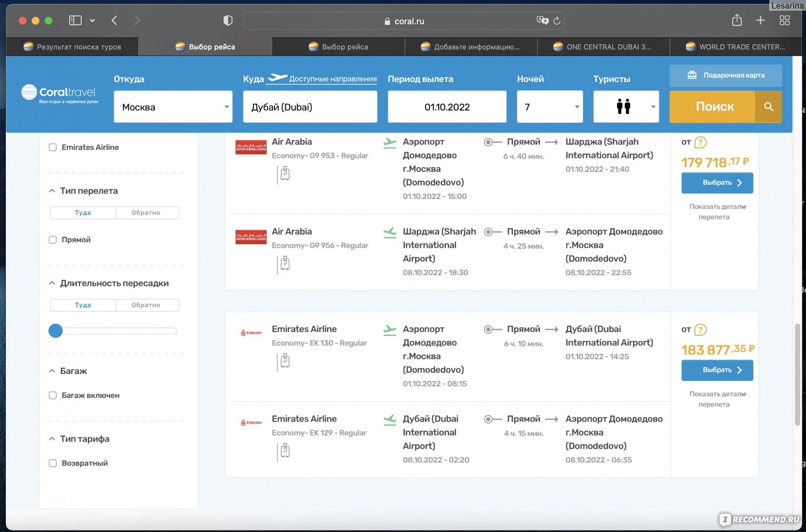Image resolution: width=806 pixels, height=532 pixels.
Task: Select the active Выбор рейса tab
Action: tap(205, 47)
